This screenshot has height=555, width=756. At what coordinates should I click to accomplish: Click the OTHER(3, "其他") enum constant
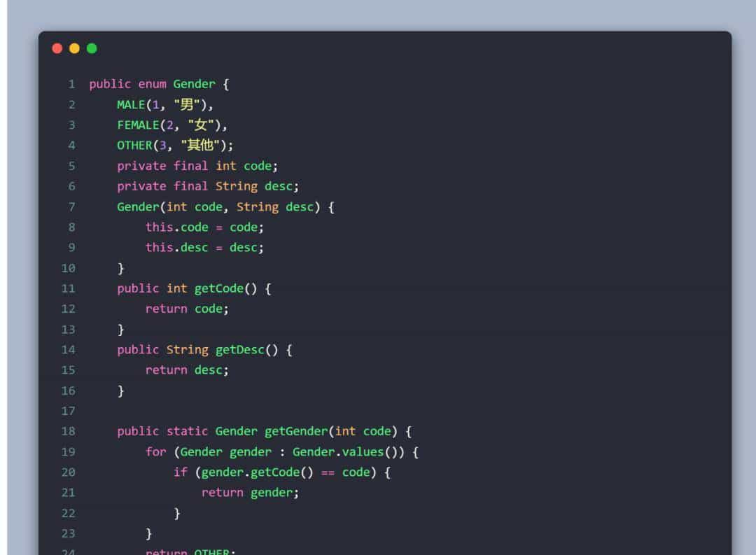pyautogui.click(x=175, y=145)
